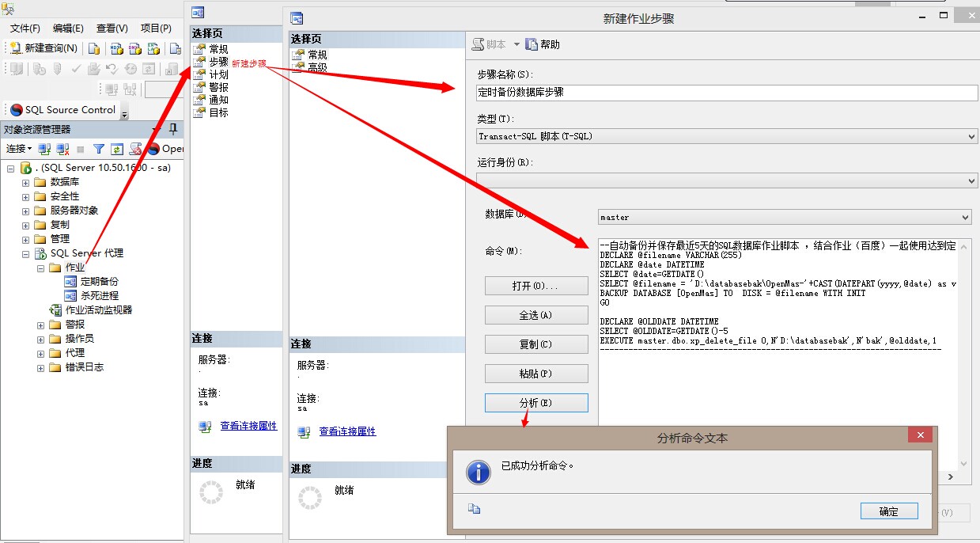
Task: Expand the 数据库 folder
Action: [x=25, y=182]
